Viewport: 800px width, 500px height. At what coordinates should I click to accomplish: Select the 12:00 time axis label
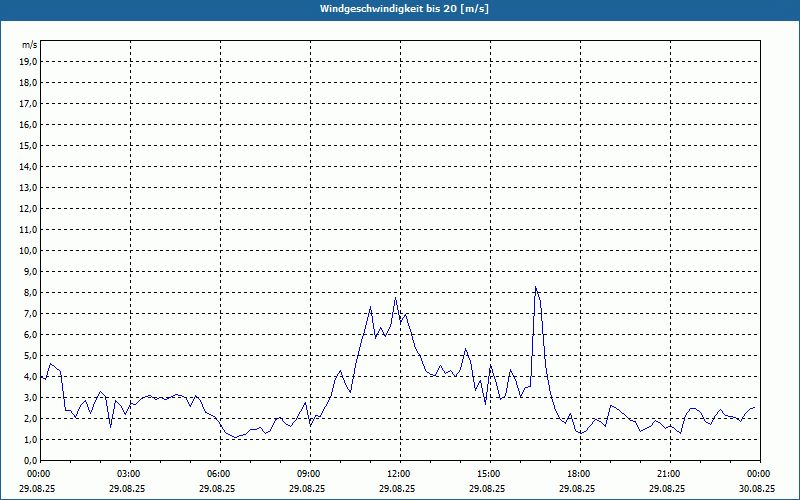tap(398, 474)
